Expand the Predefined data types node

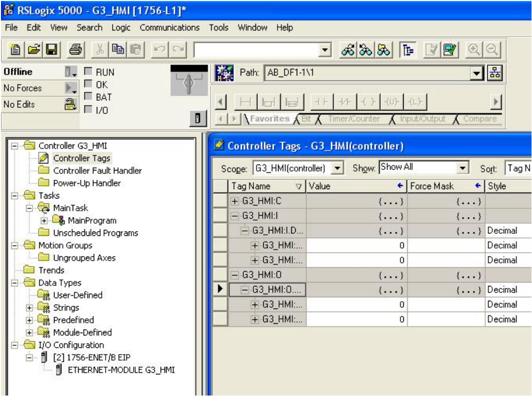(29, 320)
